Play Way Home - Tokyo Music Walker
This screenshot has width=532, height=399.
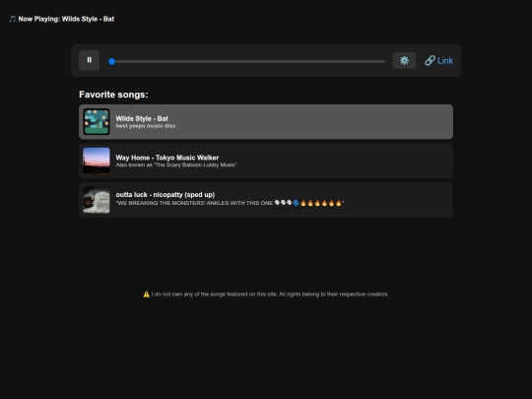point(266,161)
